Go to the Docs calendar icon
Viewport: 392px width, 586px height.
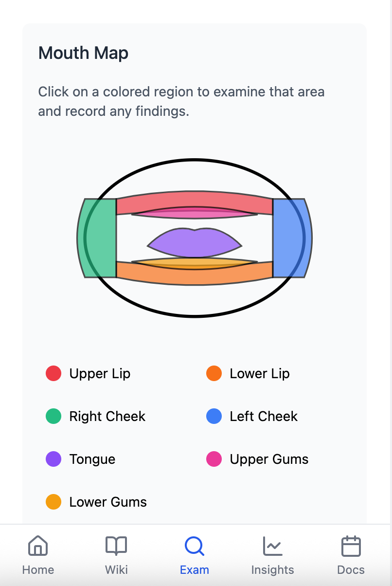351,546
